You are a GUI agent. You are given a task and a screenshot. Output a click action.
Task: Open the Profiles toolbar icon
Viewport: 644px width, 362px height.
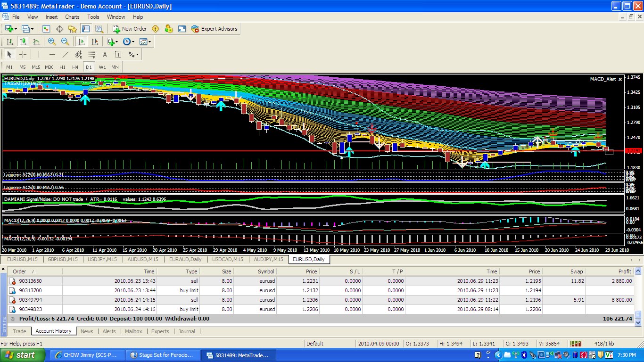25,29
